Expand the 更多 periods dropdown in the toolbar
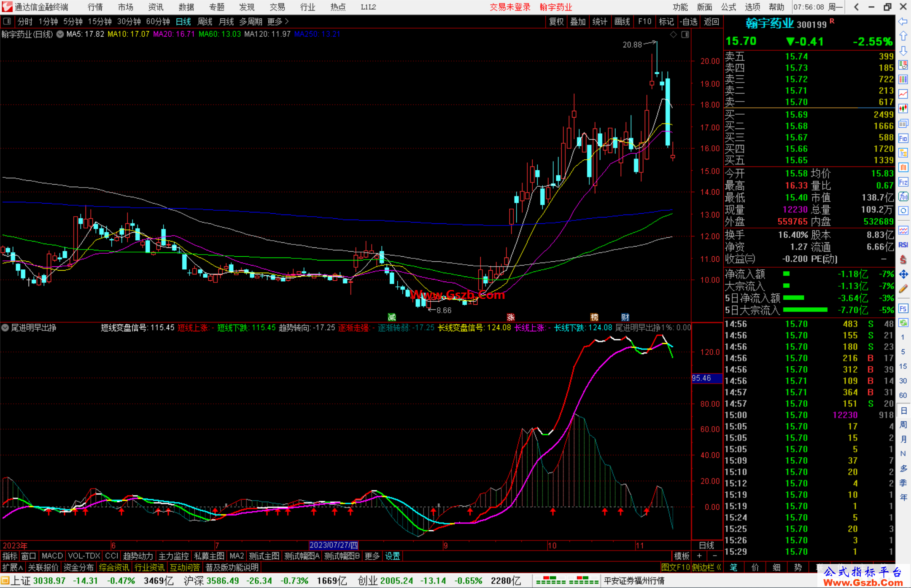This screenshot has height=588, width=911. 278,21
